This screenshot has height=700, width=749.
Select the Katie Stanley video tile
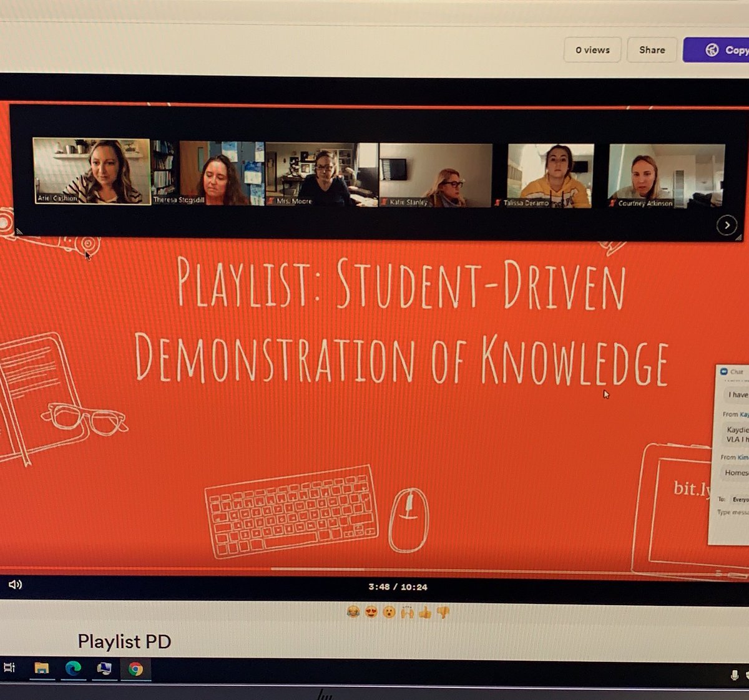pyautogui.click(x=436, y=175)
